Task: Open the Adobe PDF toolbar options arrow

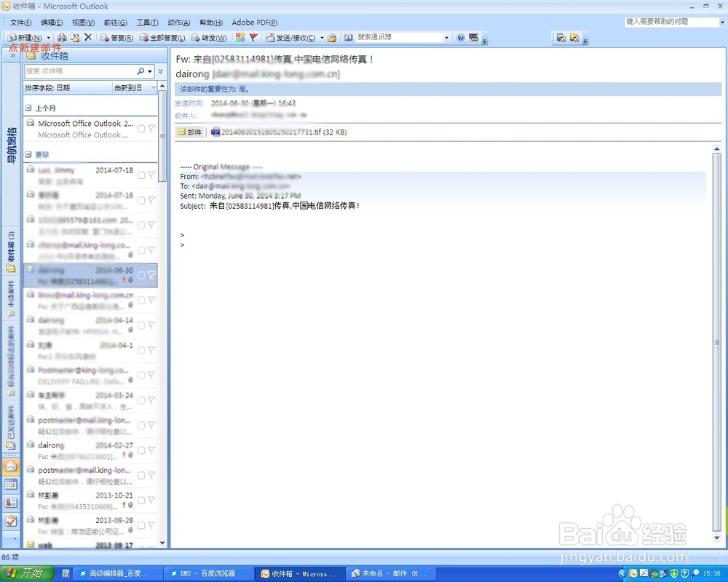Action: point(585,41)
